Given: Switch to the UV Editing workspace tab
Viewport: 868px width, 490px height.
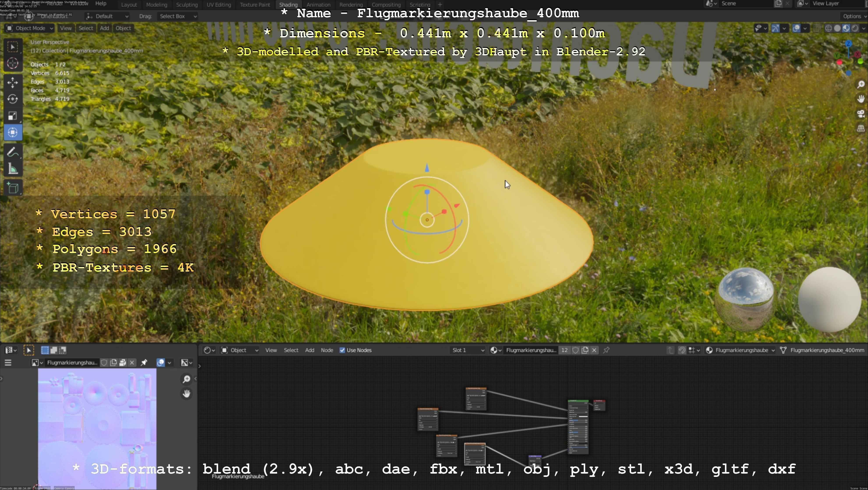Looking at the screenshot, I should 219,5.
